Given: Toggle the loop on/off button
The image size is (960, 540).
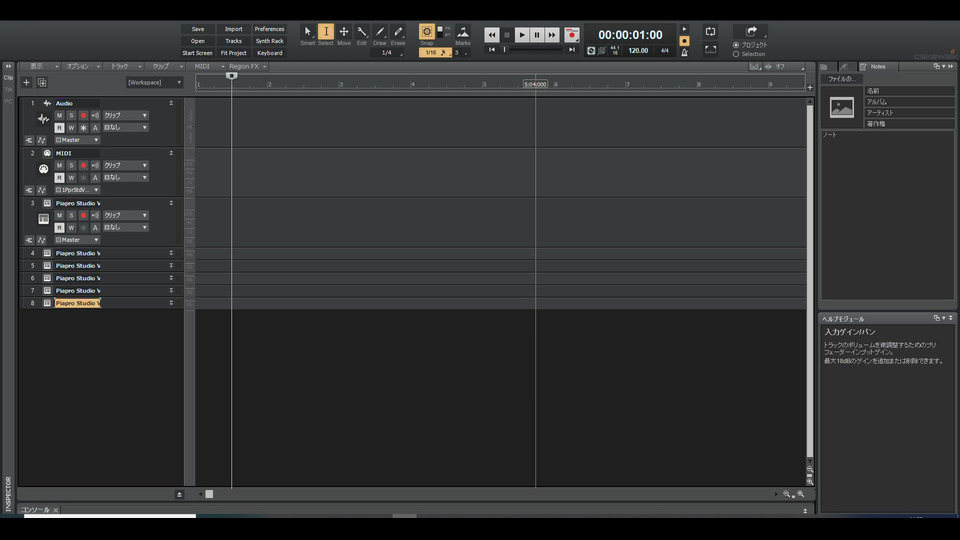Looking at the screenshot, I should 710,31.
